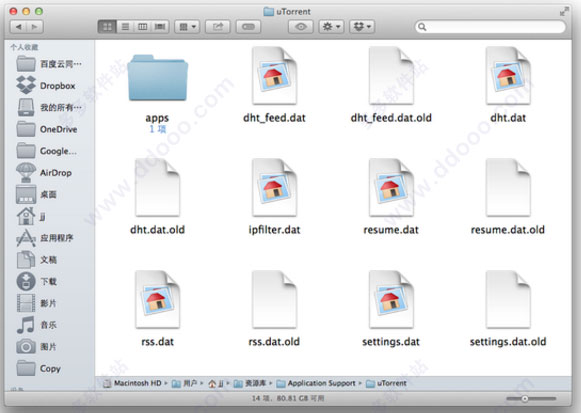
Task: Switch to column view
Action: click(x=142, y=27)
